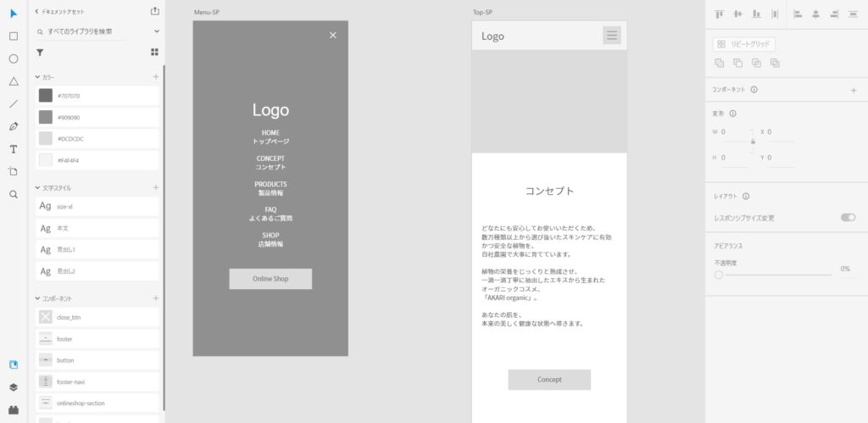Add a new color with plus icon
868x423 pixels.
tap(156, 77)
